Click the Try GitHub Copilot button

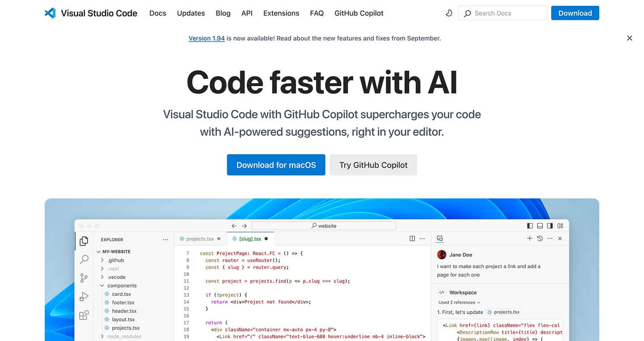[373, 165]
